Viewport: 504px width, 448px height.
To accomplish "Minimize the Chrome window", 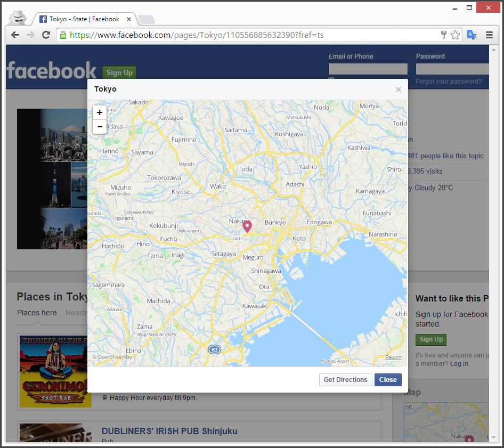I will [x=455, y=7].
